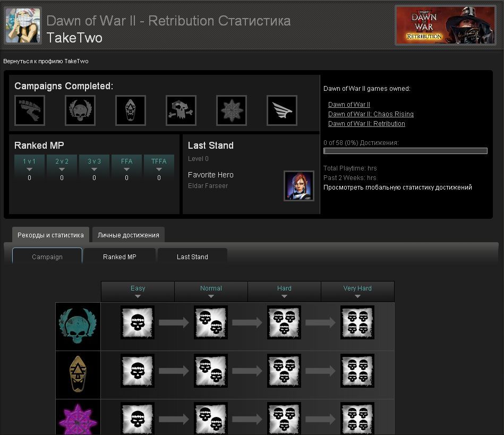Expand the Hard difficulty column header
Image resolution: width=504 pixels, height=435 pixels.
[284, 291]
